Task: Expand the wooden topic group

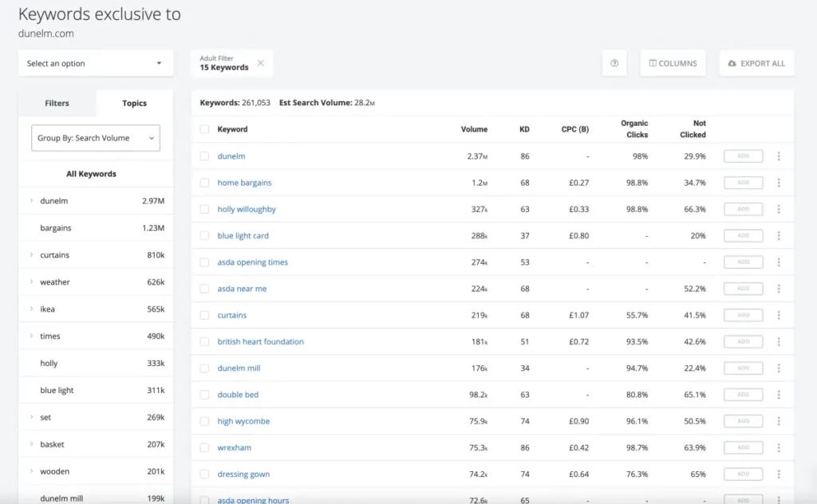Action: click(31, 471)
